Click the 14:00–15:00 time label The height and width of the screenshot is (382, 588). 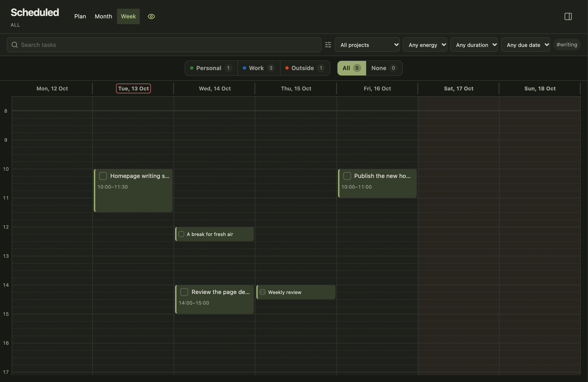coord(194,303)
